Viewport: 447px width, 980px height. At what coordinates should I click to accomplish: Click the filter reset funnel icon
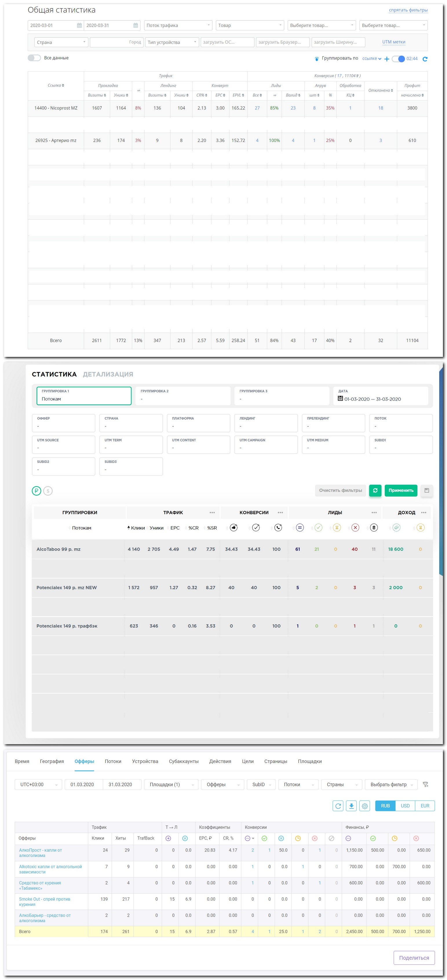[426, 784]
